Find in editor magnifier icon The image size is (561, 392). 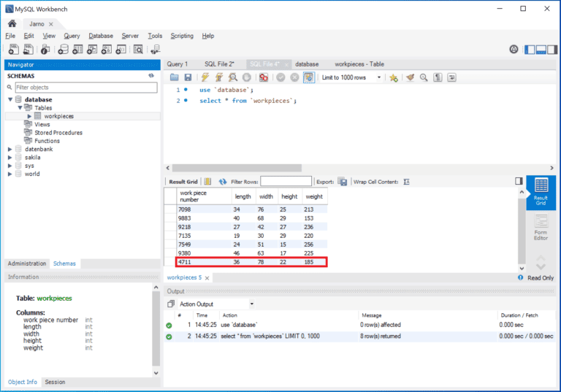[424, 77]
